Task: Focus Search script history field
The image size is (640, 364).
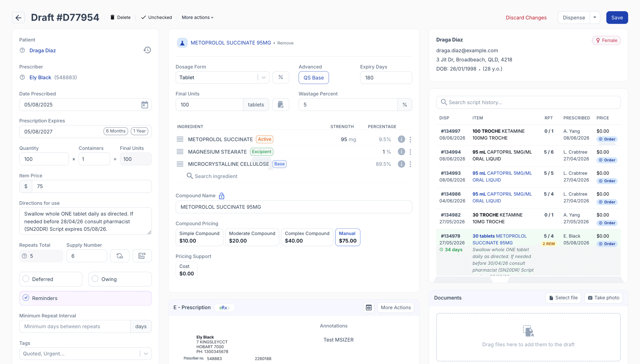Action: 528,102
